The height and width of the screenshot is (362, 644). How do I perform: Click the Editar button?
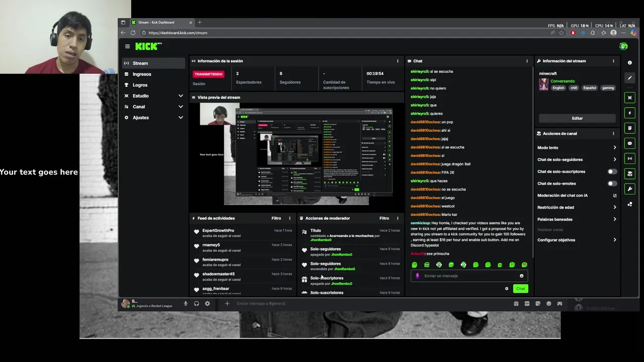(x=577, y=118)
